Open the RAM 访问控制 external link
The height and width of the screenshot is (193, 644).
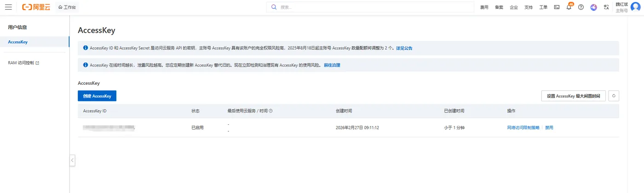pos(23,63)
